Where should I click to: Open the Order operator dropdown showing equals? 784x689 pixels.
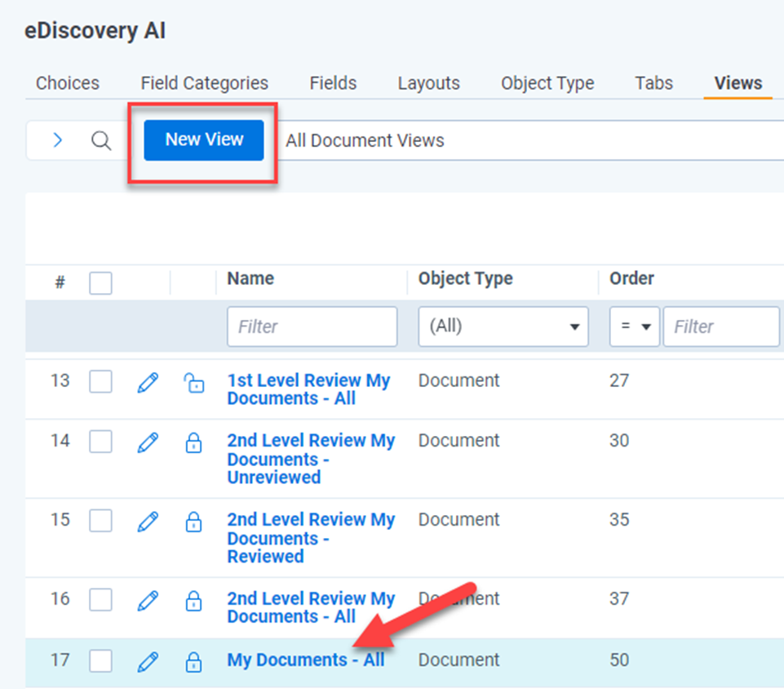coord(634,327)
